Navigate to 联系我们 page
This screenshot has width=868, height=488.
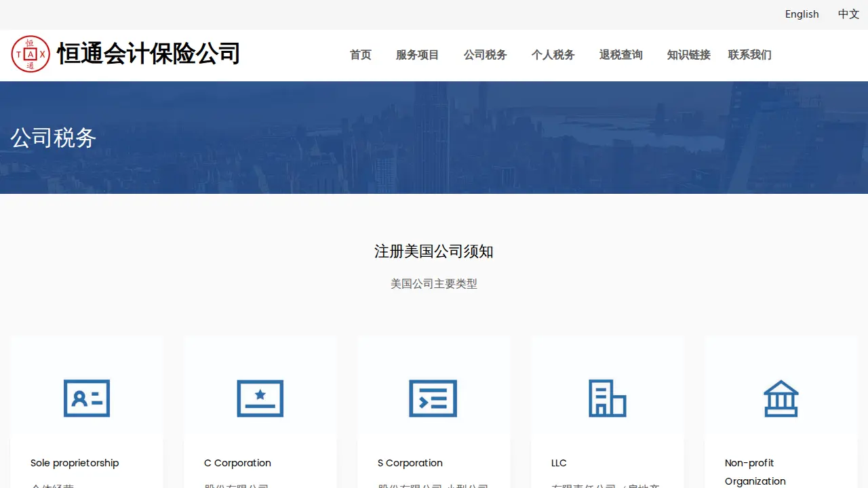tap(750, 55)
